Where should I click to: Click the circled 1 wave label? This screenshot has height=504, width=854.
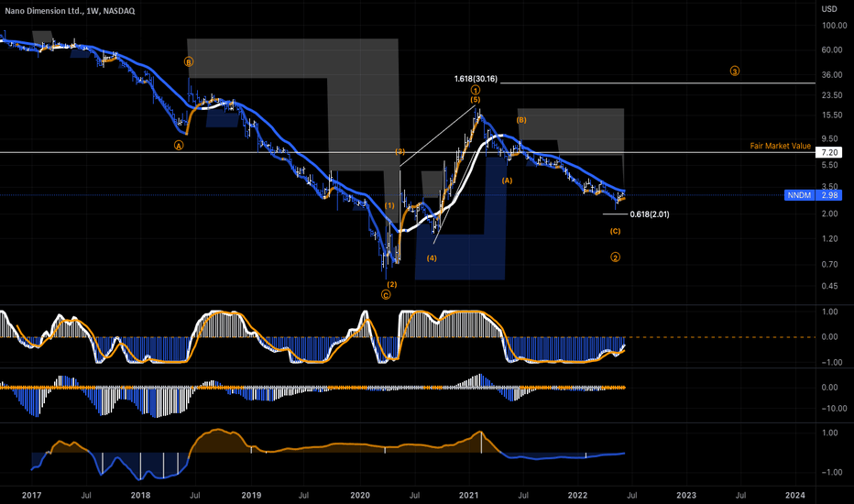476,90
